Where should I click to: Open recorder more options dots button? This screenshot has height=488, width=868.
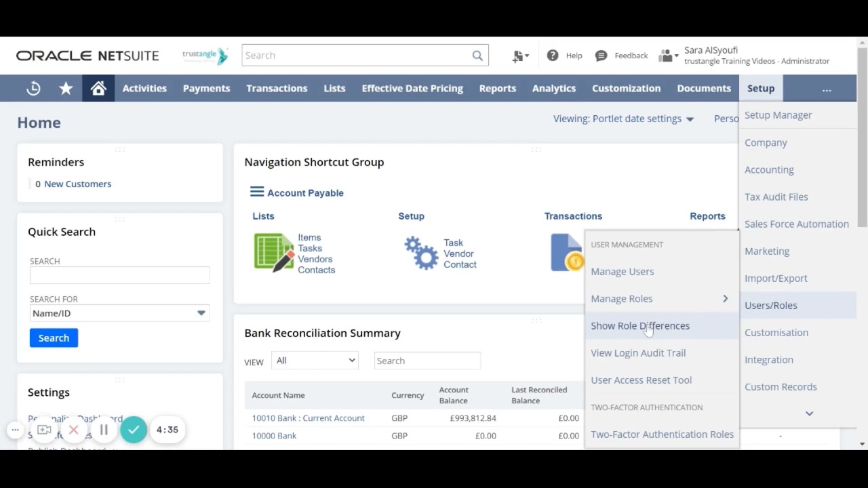click(15, 430)
